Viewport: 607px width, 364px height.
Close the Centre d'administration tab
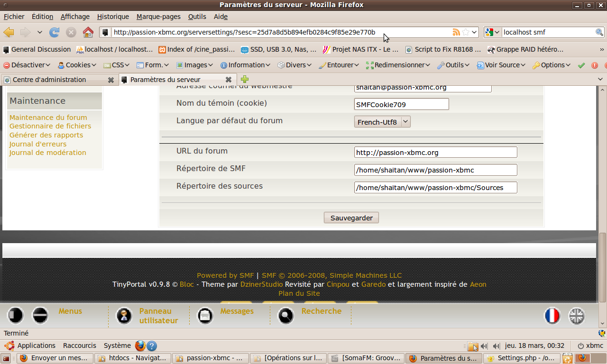pos(111,80)
